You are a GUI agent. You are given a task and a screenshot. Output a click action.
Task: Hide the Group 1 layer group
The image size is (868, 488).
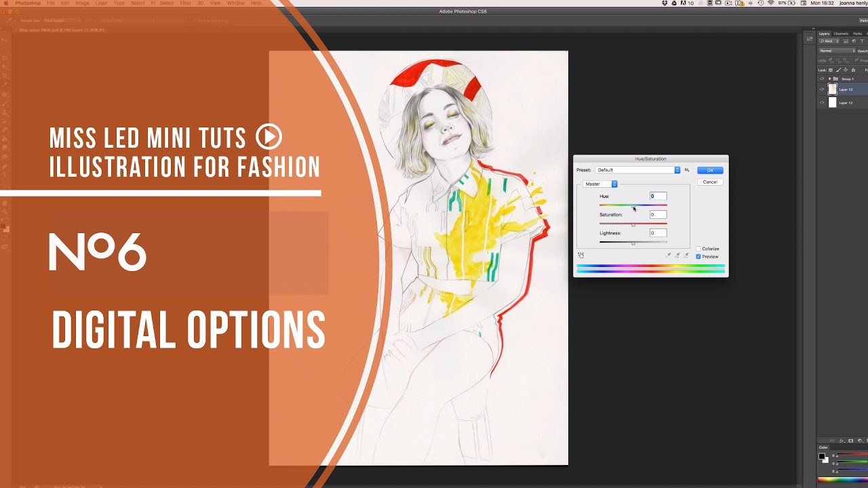point(822,79)
